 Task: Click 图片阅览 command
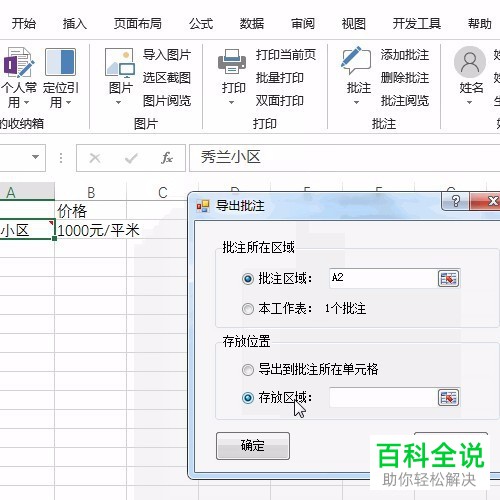[167, 101]
